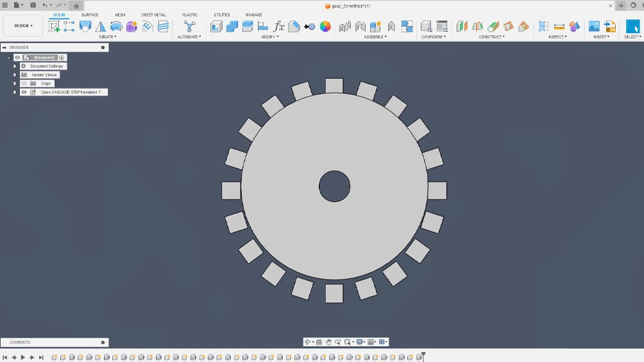Go to the Home tab icon
The height and width of the screenshot is (362, 644).
[76, 6]
